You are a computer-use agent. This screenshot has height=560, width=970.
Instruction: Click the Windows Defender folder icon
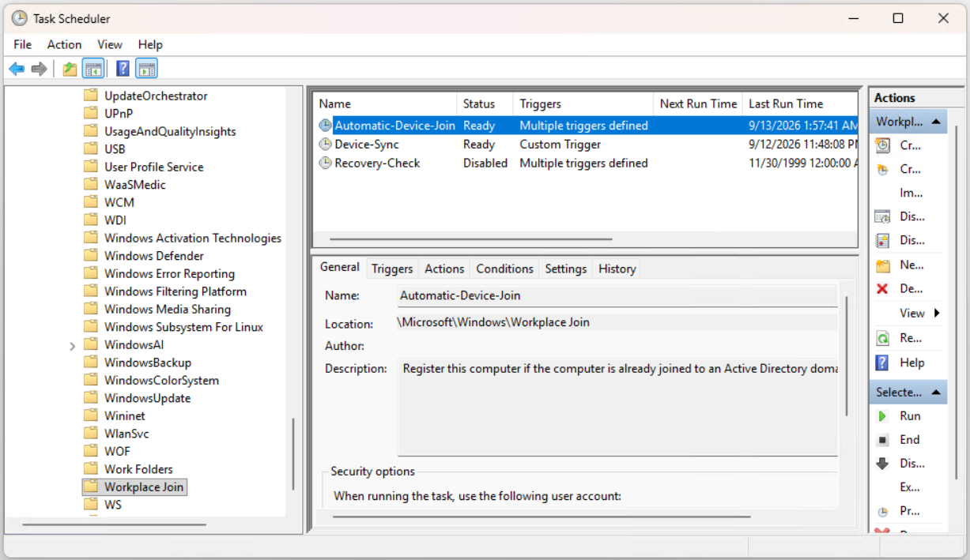tap(91, 256)
